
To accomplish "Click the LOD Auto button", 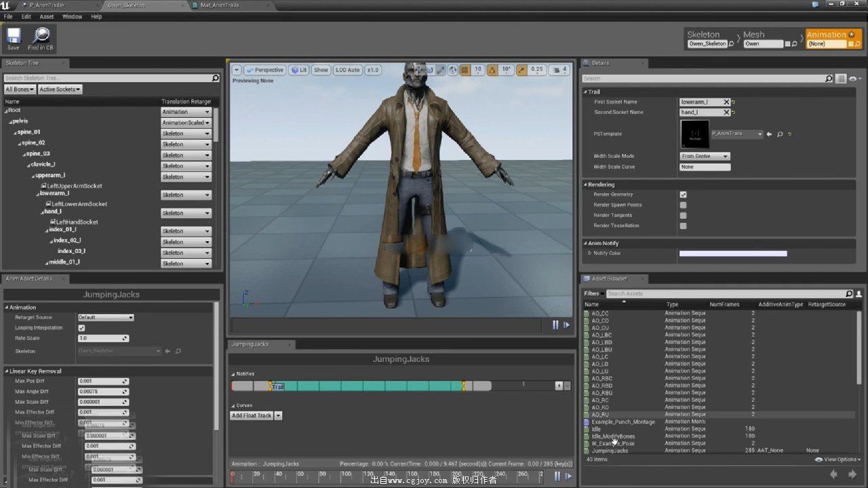I will 348,70.
